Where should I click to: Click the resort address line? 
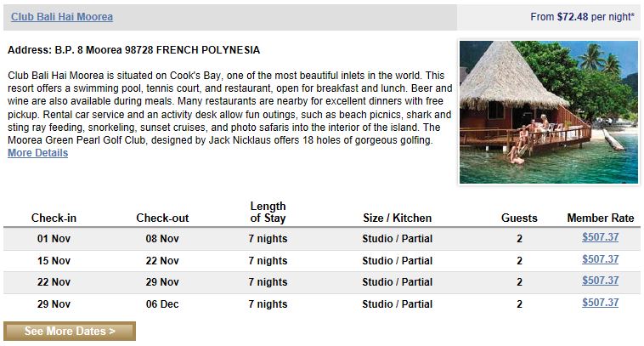click(x=134, y=50)
